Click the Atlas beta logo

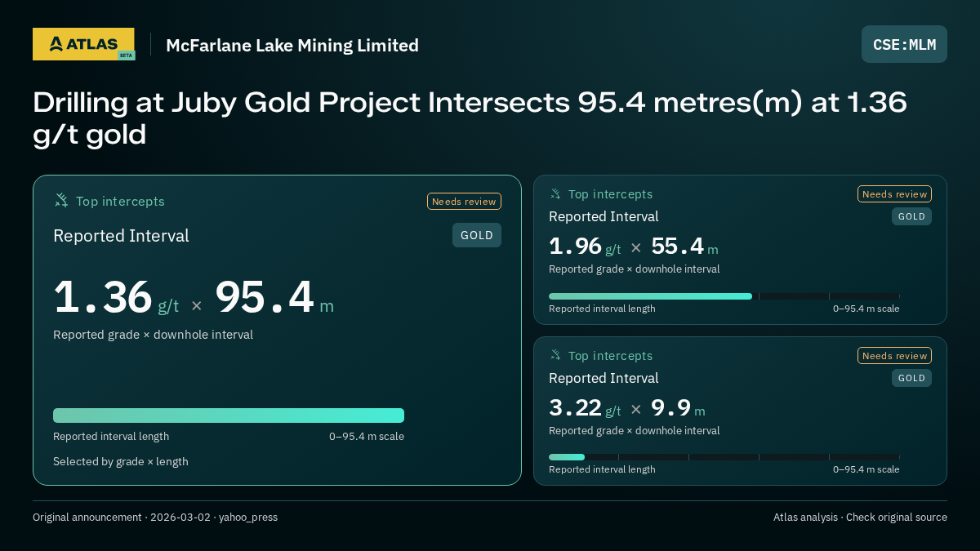(84, 44)
